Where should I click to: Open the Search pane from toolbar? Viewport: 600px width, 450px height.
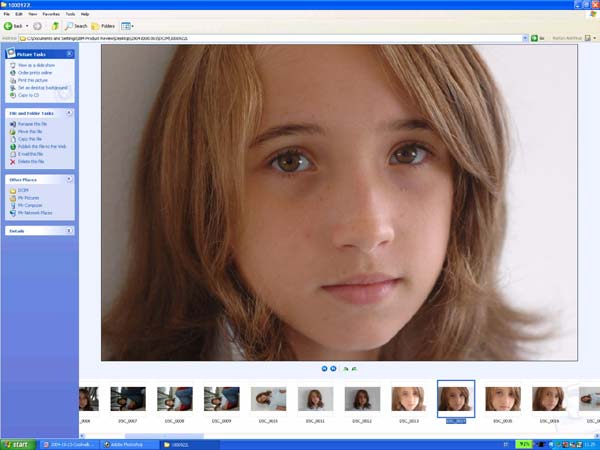tap(76, 26)
